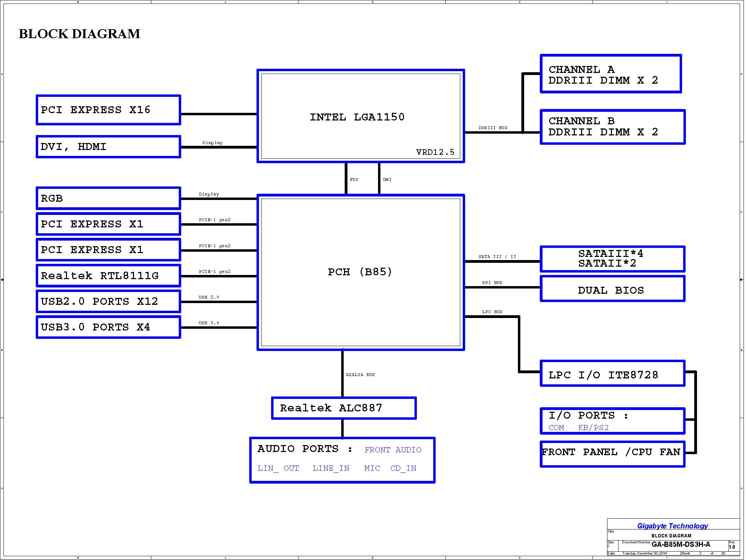Click the Realtek ALC887 audio block
This screenshot has height=560, width=747.
tap(344, 408)
